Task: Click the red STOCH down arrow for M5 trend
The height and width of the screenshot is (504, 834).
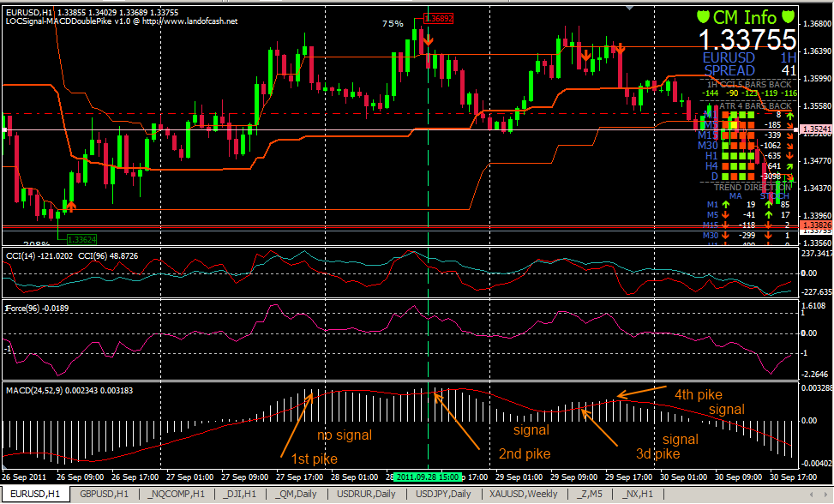Action: pos(768,213)
